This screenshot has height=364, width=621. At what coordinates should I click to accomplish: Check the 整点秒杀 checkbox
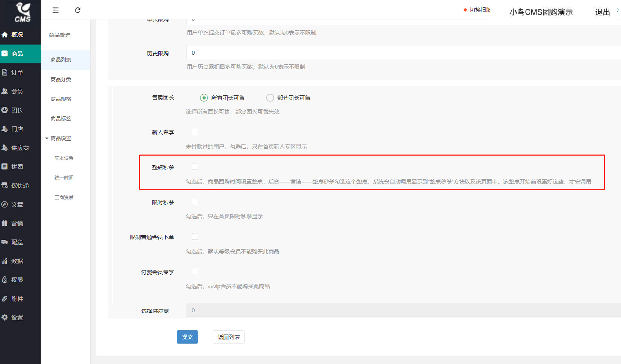(x=195, y=167)
